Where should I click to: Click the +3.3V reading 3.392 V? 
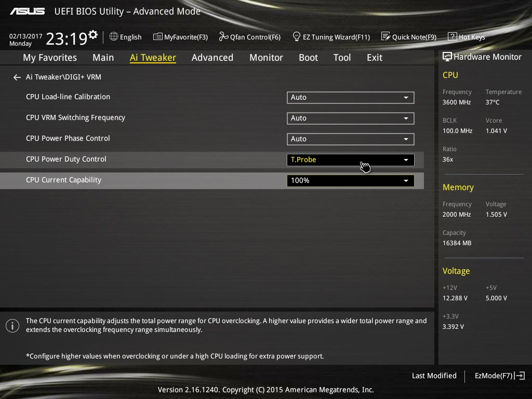tap(453, 326)
